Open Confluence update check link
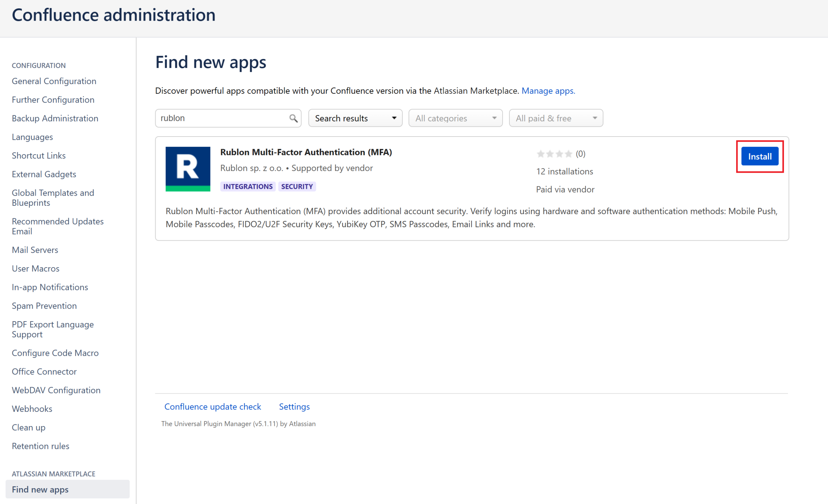 pyautogui.click(x=212, y=407)
